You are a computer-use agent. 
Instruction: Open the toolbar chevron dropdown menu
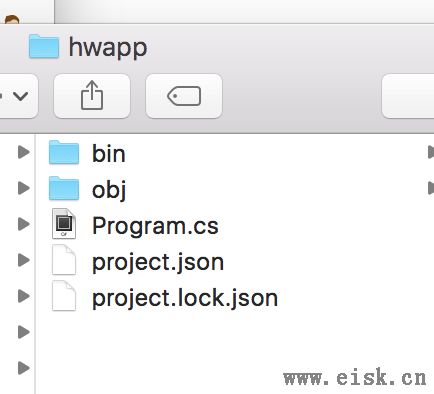click(x=17, y=96)
